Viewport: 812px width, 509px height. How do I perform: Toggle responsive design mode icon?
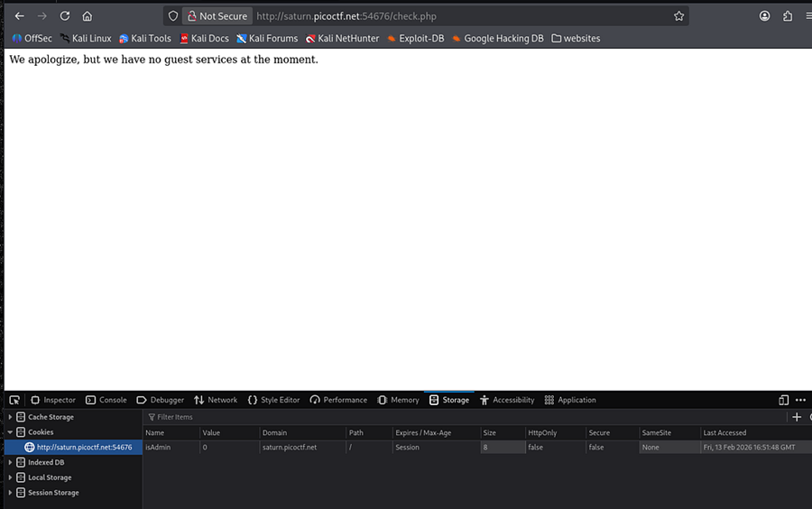[x=783, y=400]
